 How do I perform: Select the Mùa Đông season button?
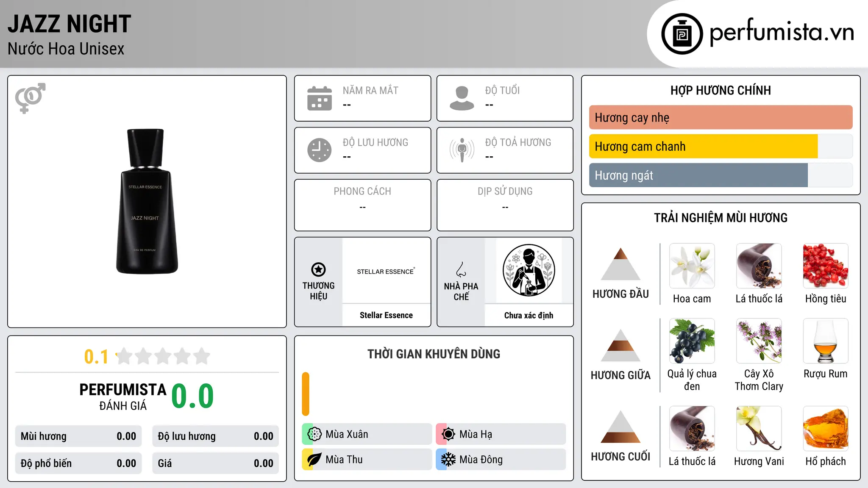pos(501,460)
